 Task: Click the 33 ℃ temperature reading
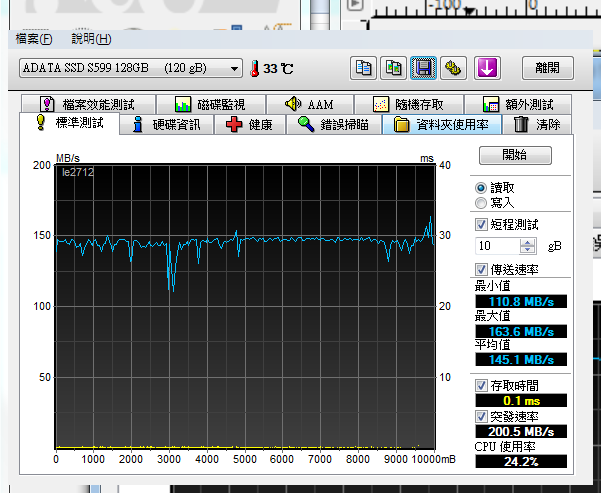pos(278,69)
